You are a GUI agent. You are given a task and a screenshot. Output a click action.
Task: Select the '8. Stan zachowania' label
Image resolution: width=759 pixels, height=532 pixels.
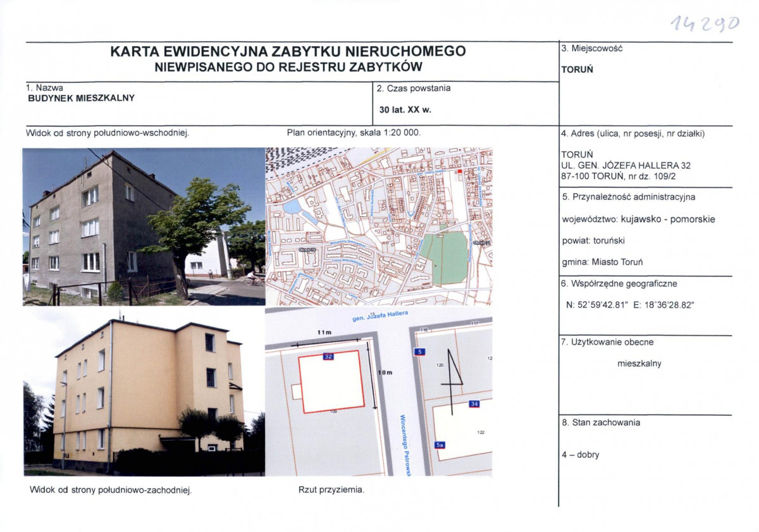pos(601,422)
